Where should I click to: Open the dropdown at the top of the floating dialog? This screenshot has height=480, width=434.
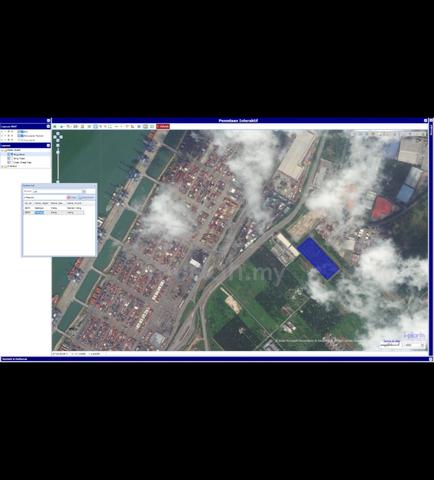[84, 191]
